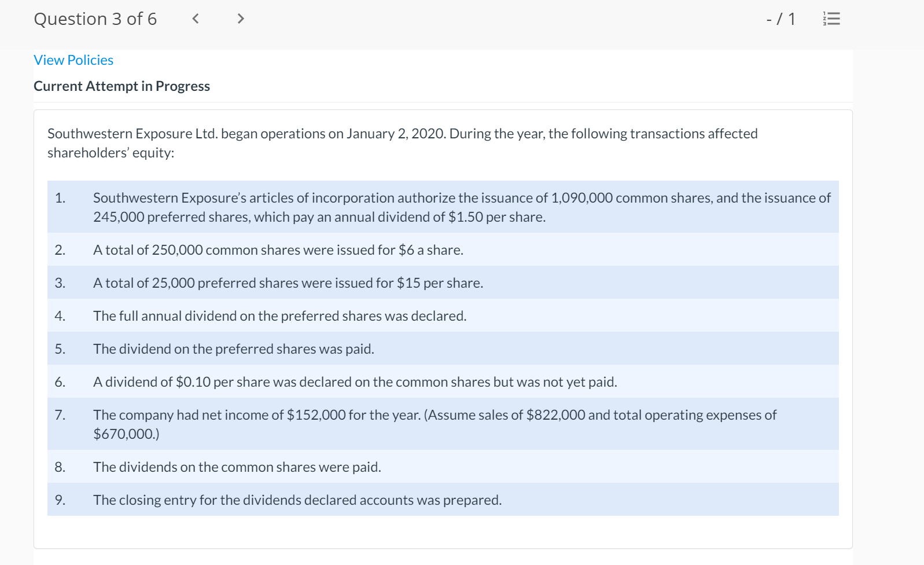Click the 1,090,000 common shares figure
The image size is (924, 565).
point(581,198)
